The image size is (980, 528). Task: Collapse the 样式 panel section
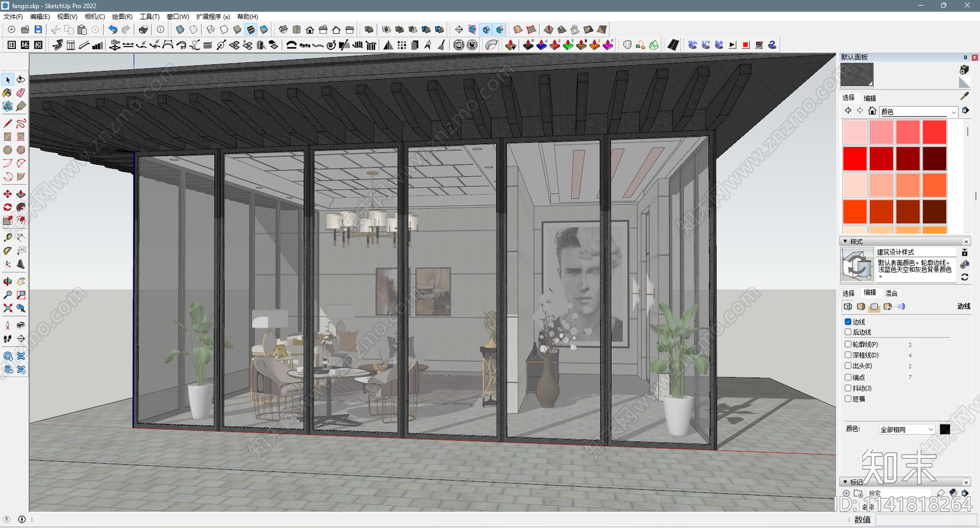(x=845, y=241)
